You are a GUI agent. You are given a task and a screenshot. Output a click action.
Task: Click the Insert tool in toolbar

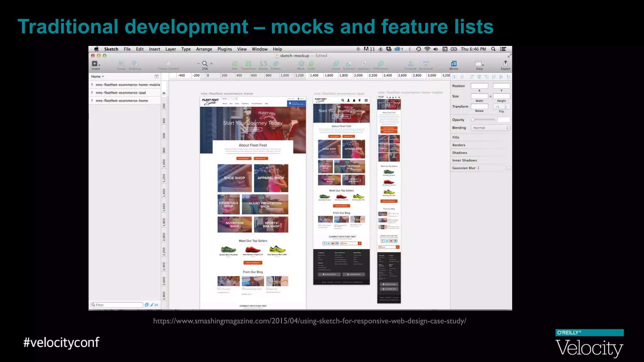96,65
